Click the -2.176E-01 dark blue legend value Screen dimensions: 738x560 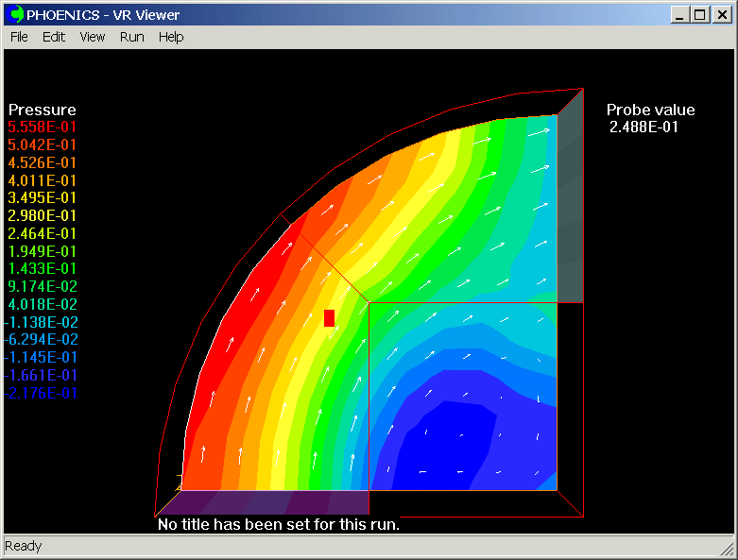click(43, 394)
